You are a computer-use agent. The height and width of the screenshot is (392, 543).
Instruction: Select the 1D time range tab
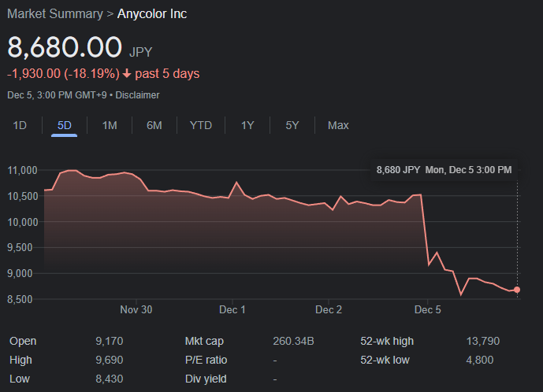(20, 125)
